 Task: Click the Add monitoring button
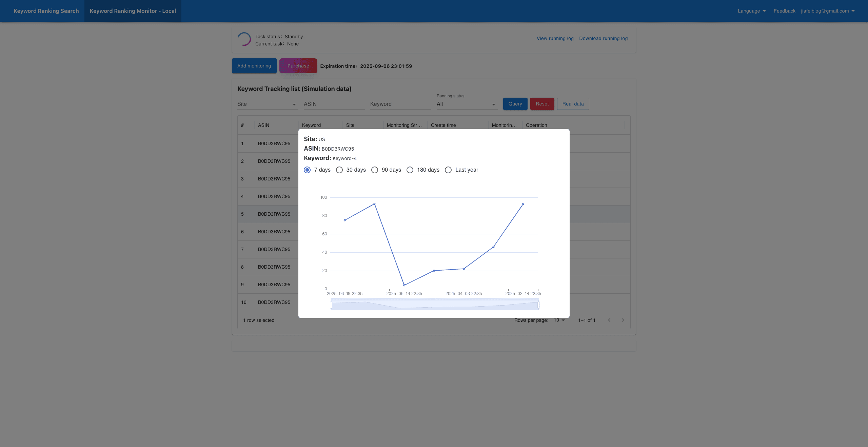[x=254, y=65]
